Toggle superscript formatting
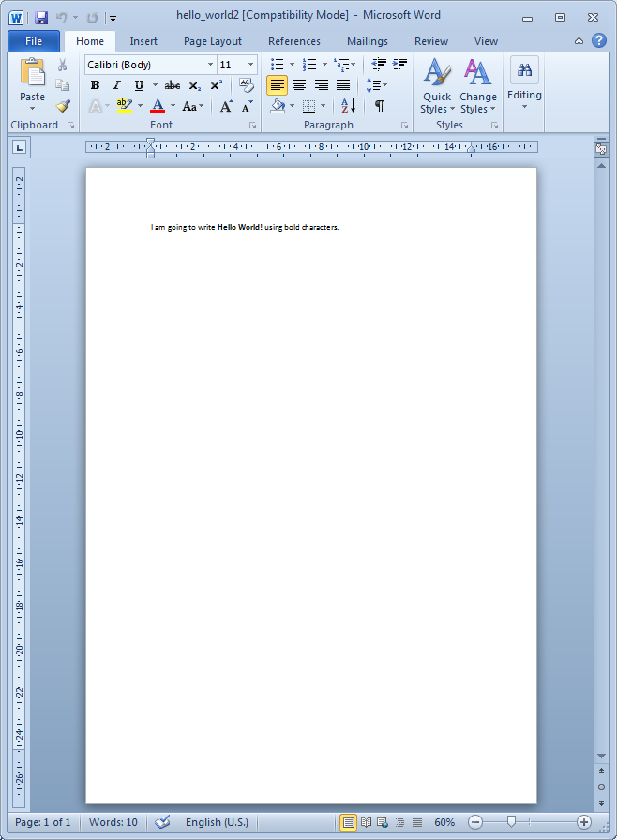Screen dimensions: 617x840 (x=216, y=85)
